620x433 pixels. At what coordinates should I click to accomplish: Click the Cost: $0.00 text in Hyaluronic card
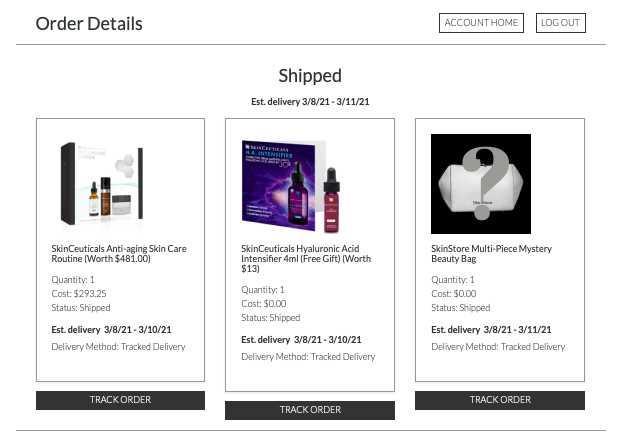click(x=264, y=304)
